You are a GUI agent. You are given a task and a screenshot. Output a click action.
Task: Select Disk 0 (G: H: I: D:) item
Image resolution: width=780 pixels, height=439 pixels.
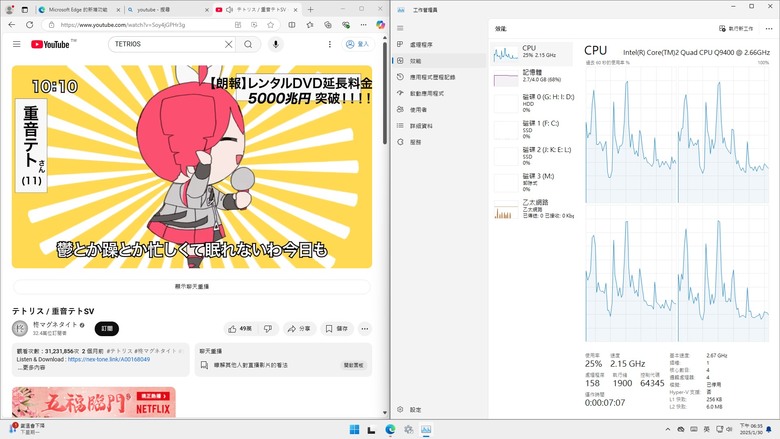[533, 103]
